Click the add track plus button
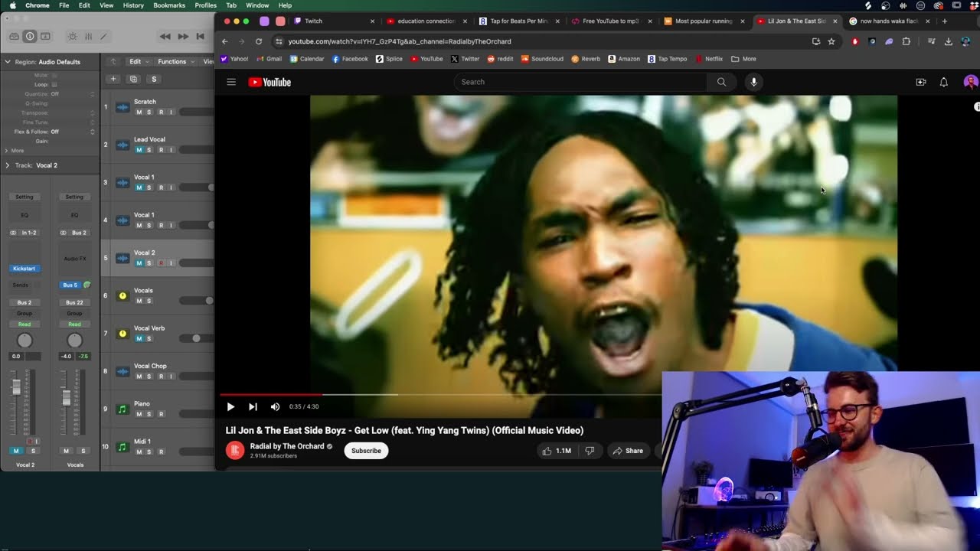This screenshot has height=551, width=980. (113, 79)
